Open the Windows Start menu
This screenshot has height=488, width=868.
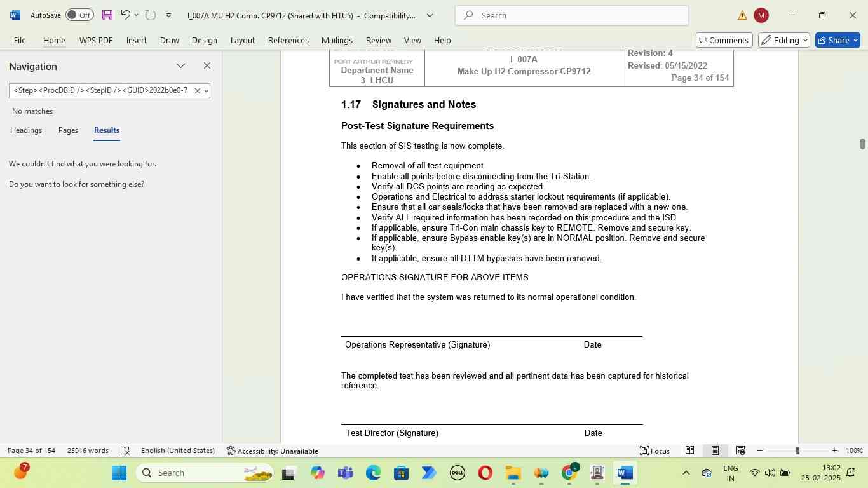119,473
